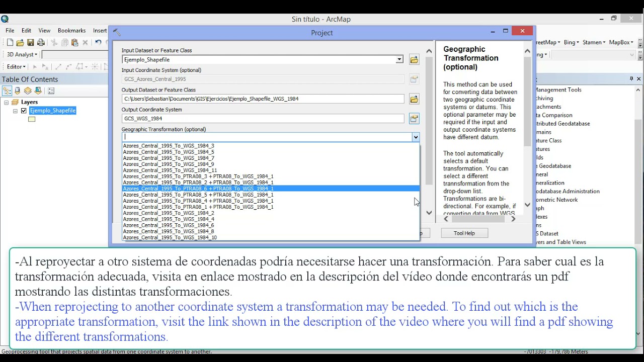Choose PTRA08_6 + PTRA08_To_WGS_1984_1 transformation
This screenshot has height=362, width=644.
tap(271, 189)
